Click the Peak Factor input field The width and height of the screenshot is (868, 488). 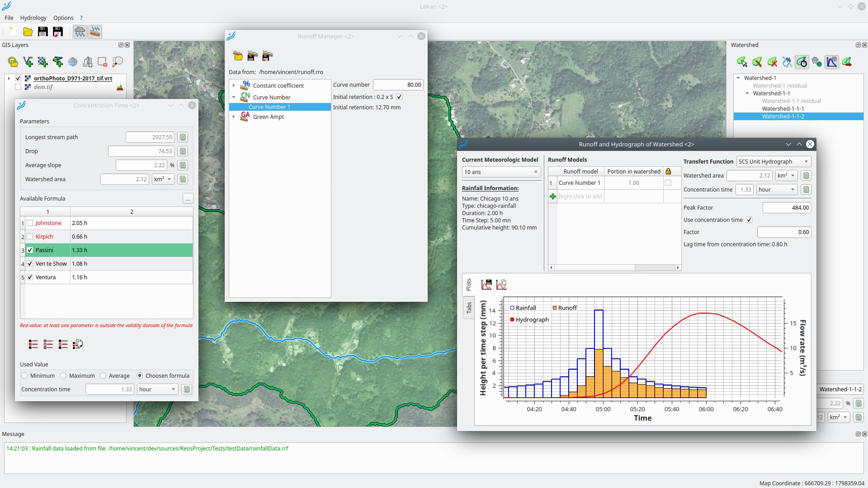coord(787,208)
